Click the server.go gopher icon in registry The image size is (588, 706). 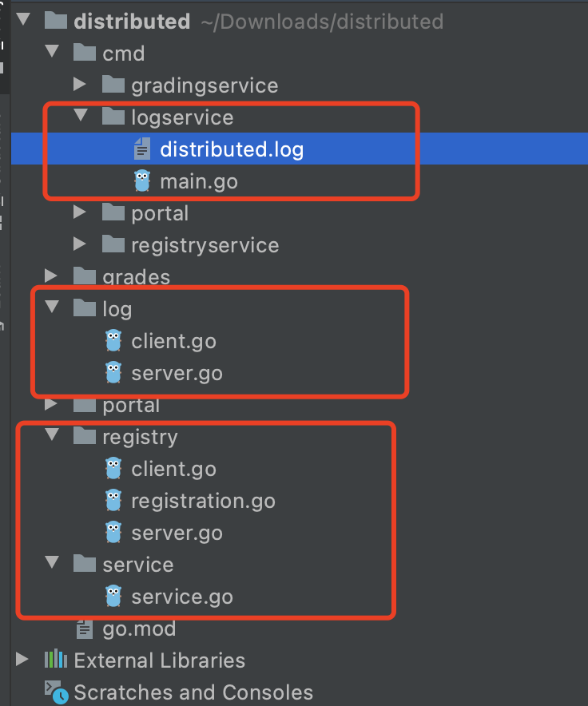(113, 532)
